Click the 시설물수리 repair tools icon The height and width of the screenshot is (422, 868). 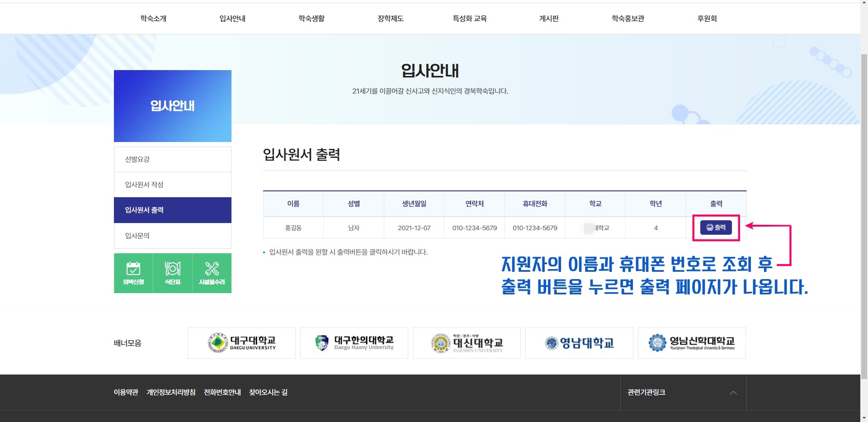pos(212,273)
